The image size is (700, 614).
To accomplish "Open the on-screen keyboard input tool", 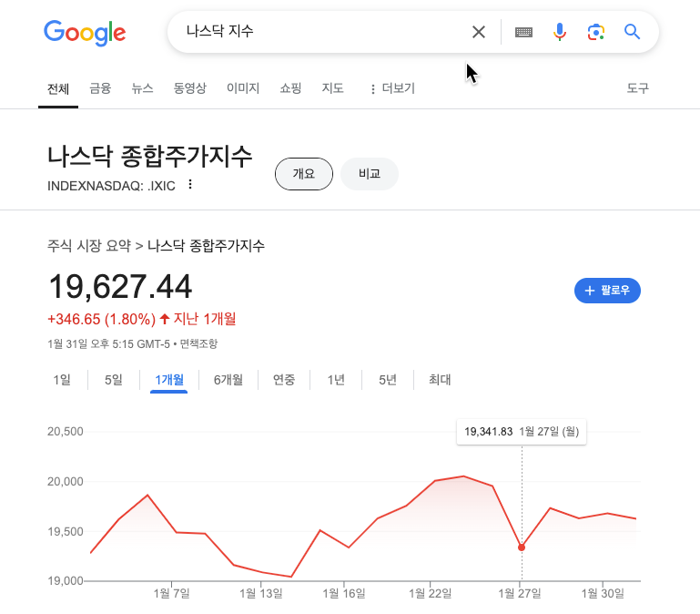I will (x=523, y=32).
